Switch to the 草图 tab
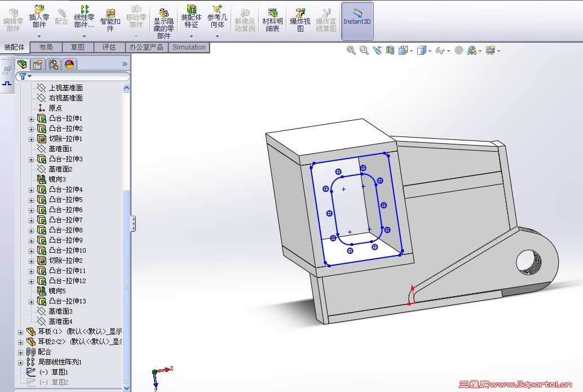Viewport: 583px width, 392px height. (77, 47)
